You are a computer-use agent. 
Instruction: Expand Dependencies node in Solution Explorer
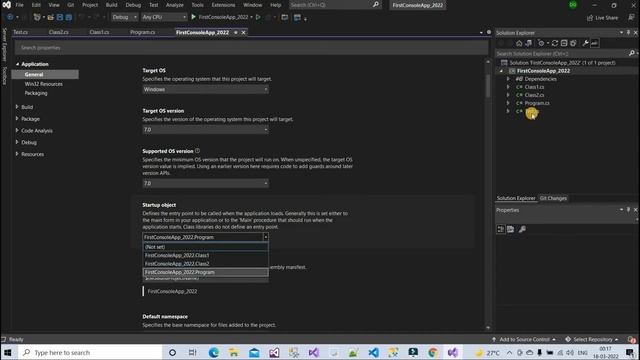[508, 79]
